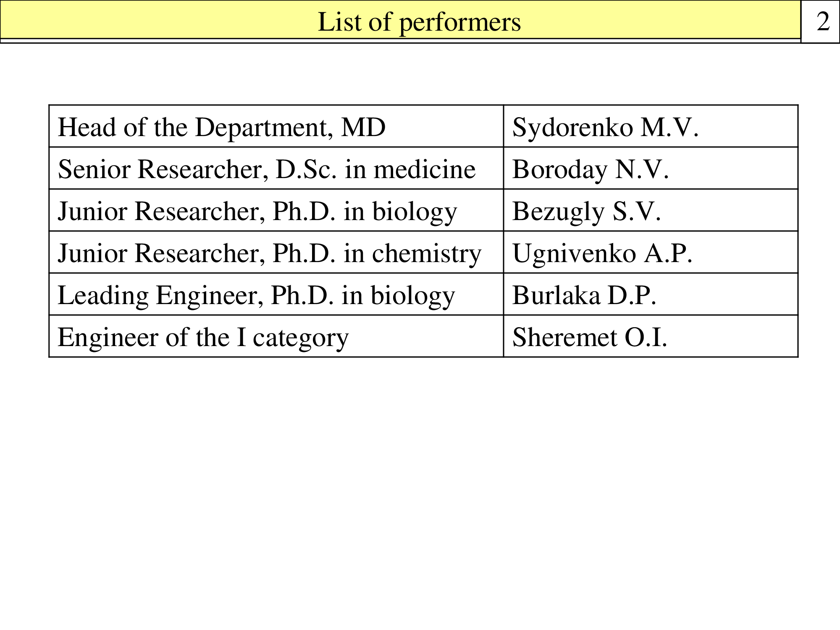Select the 'Boroday N.V.' name cell
This screenshot has width=840, height=630.
651,168
